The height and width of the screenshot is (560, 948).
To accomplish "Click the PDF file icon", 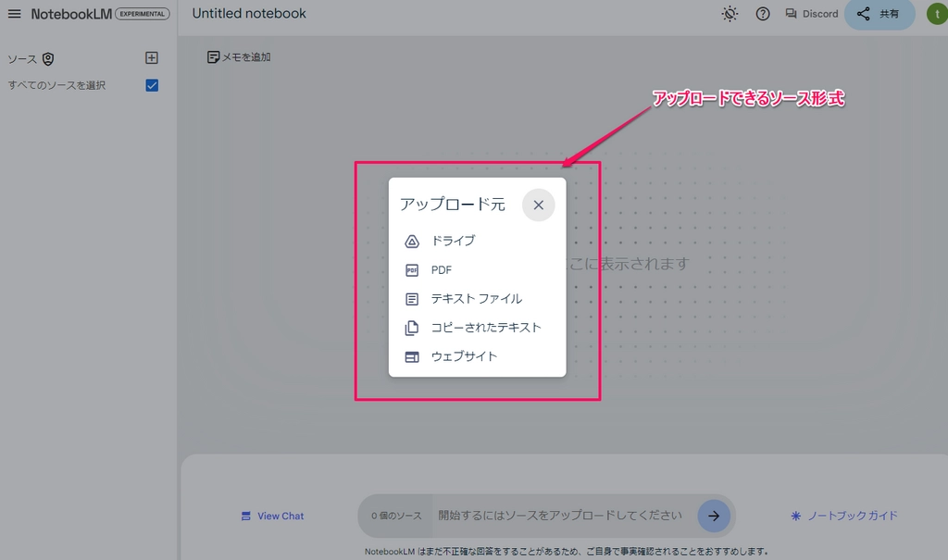I will 412,270.
